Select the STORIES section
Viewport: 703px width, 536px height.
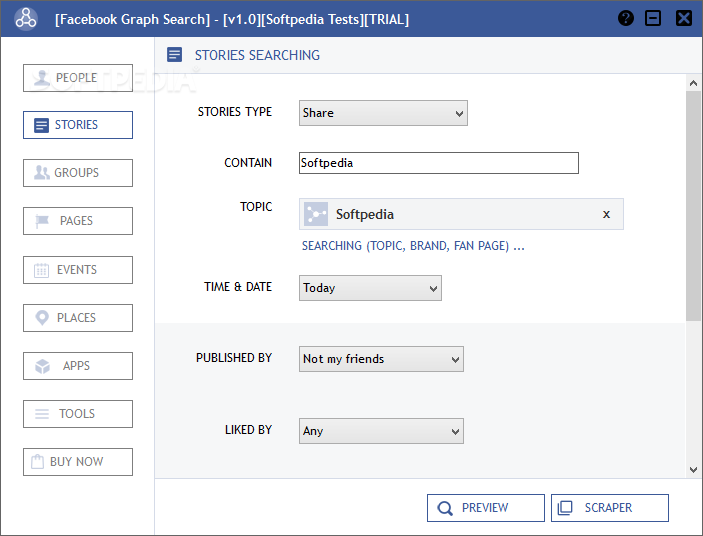[x=78, y=125]
